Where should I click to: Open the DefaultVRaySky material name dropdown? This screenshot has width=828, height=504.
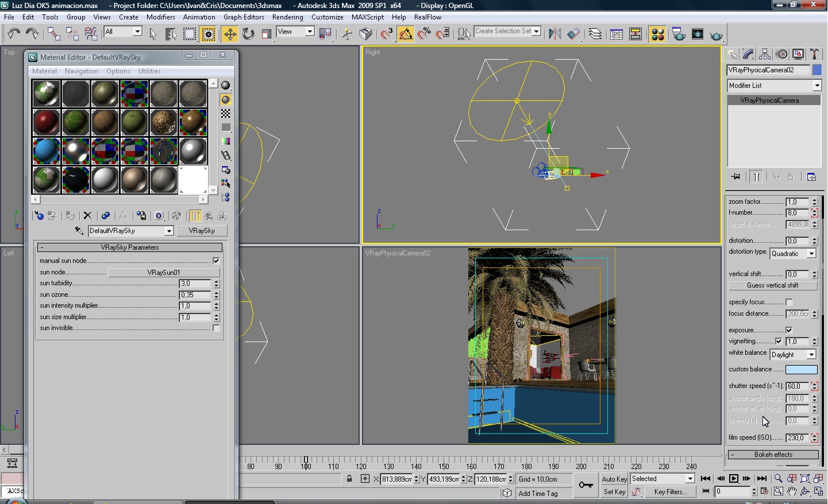coord(131,231)
